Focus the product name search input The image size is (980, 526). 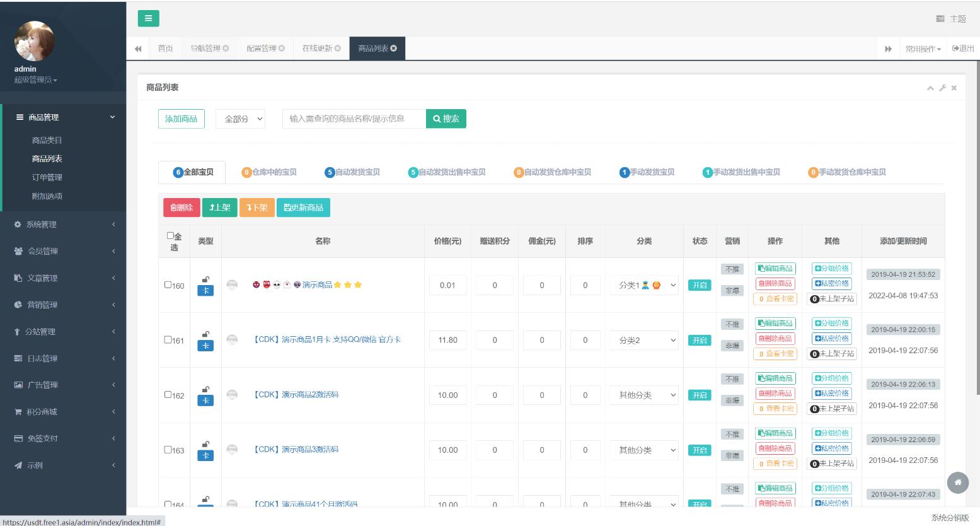tap(354, 119)
